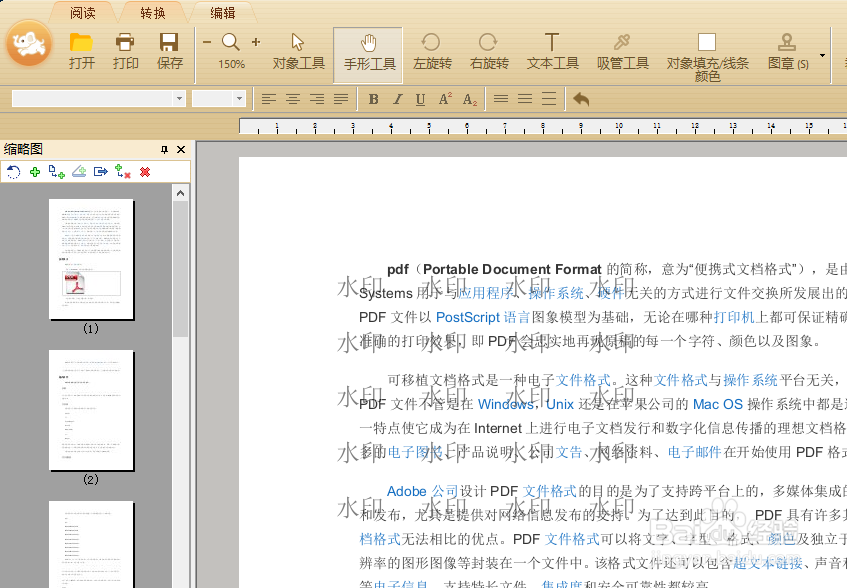The image size is (847, 588).
Task: Center align text
Action: click(293, 99)
